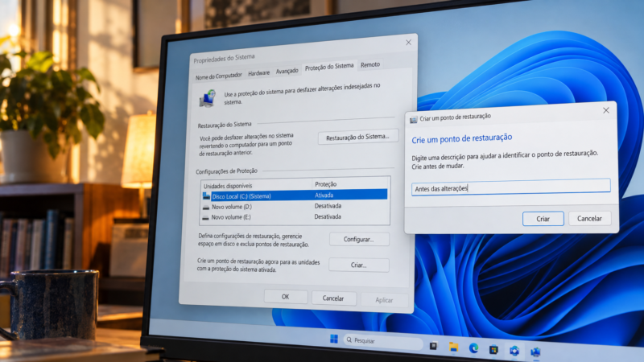
Task: Click the Ativada status for drive C:
Action: [x=324, y=195]
